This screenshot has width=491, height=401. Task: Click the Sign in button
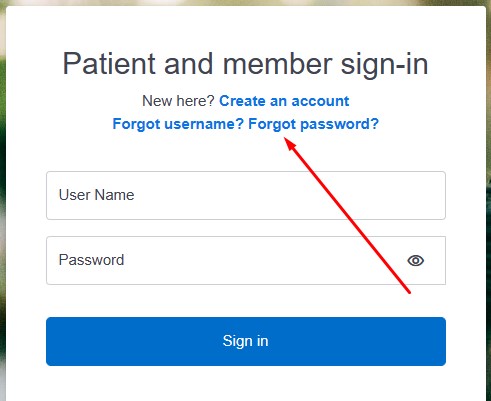[x=246, y=341]
